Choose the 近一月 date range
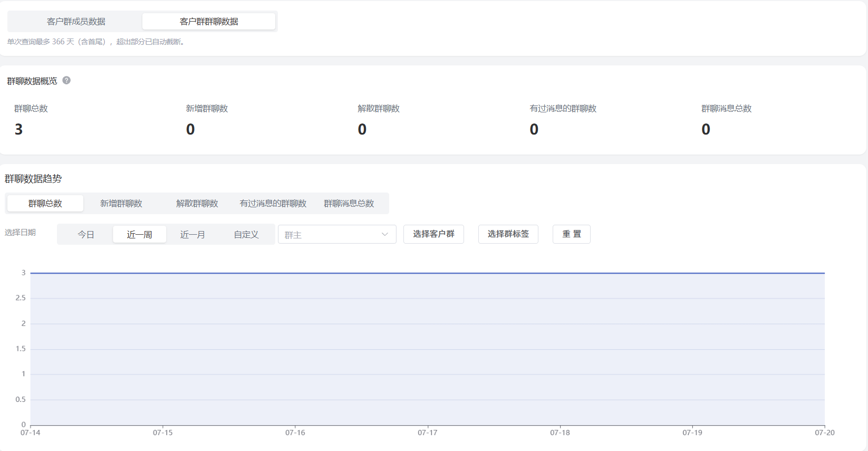 point(192,234)
